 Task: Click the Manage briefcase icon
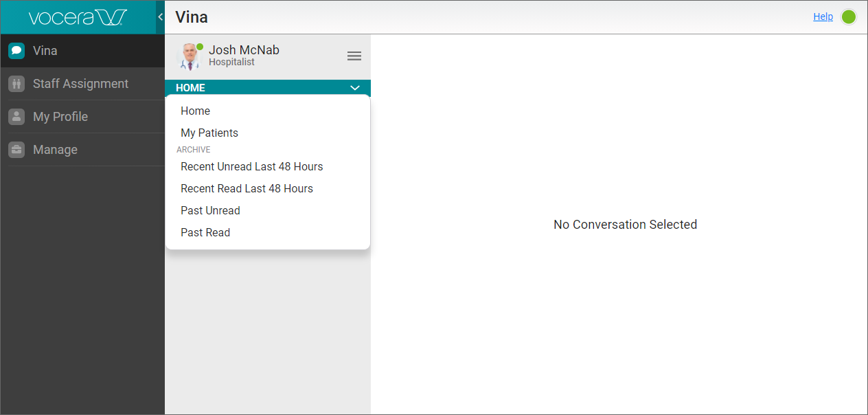click(x=16, y=150)
